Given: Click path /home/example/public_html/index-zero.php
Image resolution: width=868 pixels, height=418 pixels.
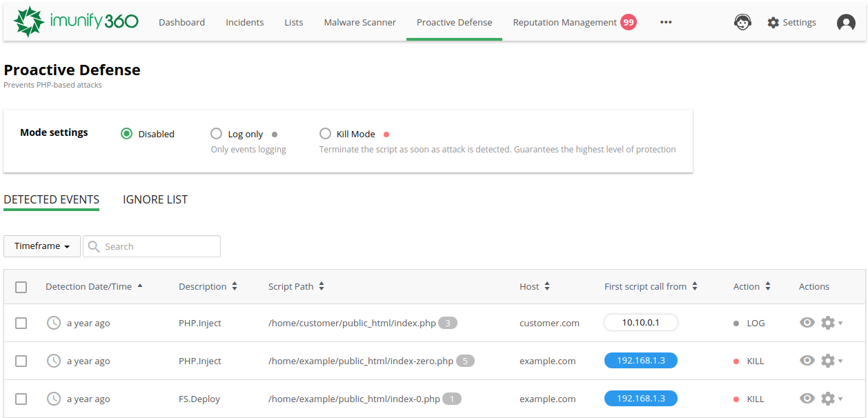Looking at the screenshot, I should click(361, 361).
